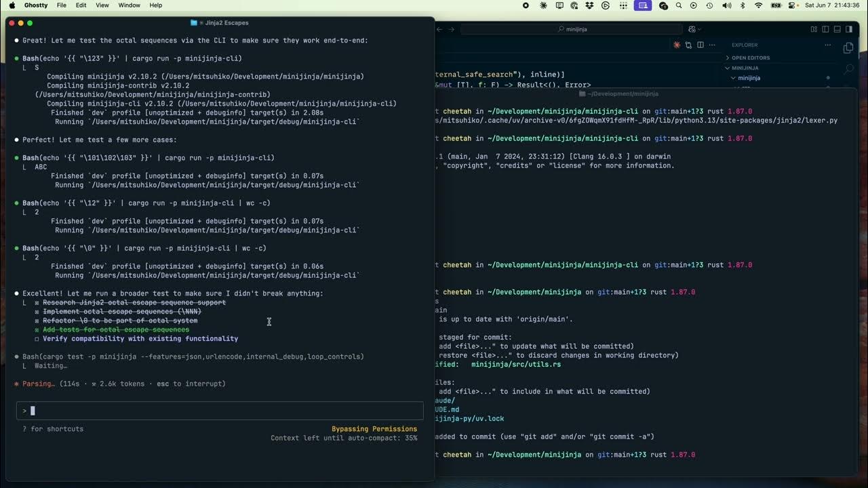This screenshot has width=868, height=488.
Task: Expand the Copilot dropdown arrow
Action: point(700,29)
